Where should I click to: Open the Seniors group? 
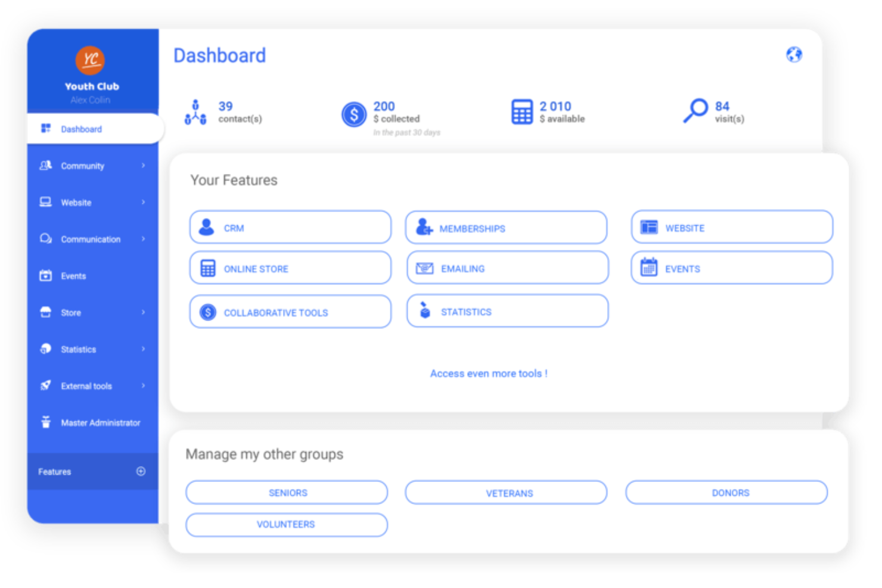tap(287, 493)
